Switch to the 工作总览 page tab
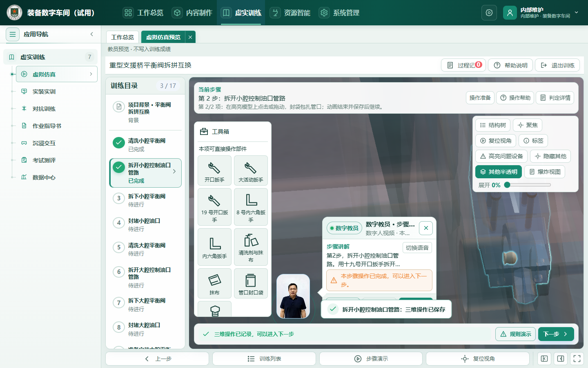This screenshot has height=368, width=588. [122, 37]
